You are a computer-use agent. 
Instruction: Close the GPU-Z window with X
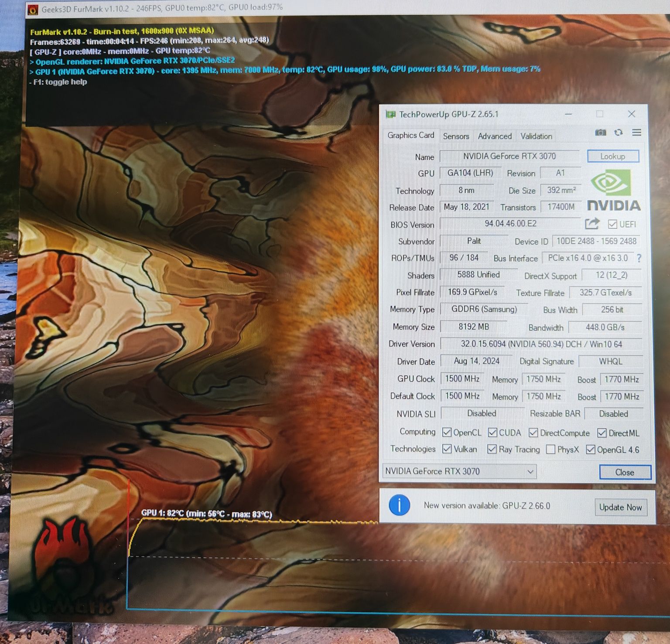[631, 114]
